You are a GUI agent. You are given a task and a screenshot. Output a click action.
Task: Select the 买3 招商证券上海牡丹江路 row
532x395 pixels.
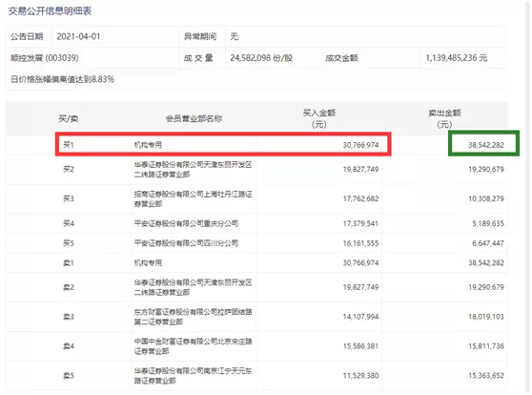(256, 198)
